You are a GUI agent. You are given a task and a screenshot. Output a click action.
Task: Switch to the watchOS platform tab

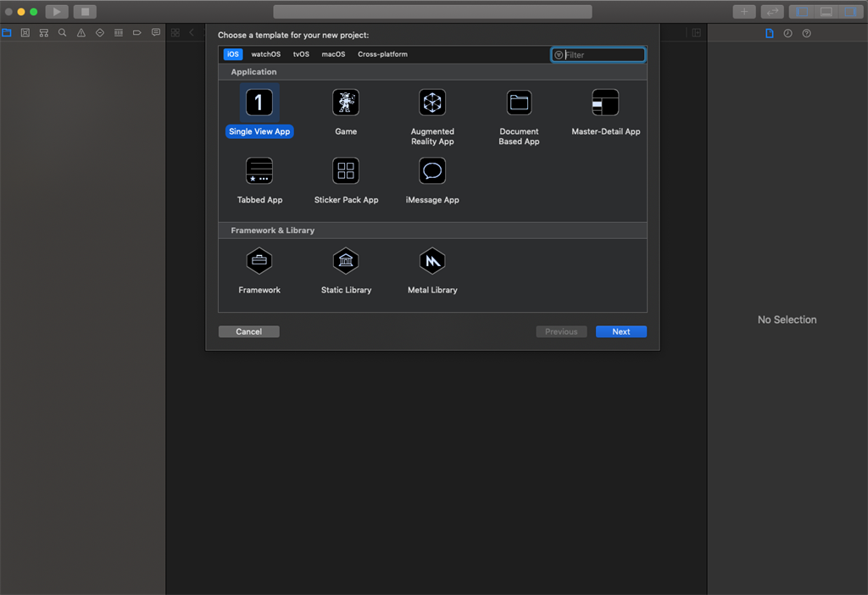click(x=265, y=54)
